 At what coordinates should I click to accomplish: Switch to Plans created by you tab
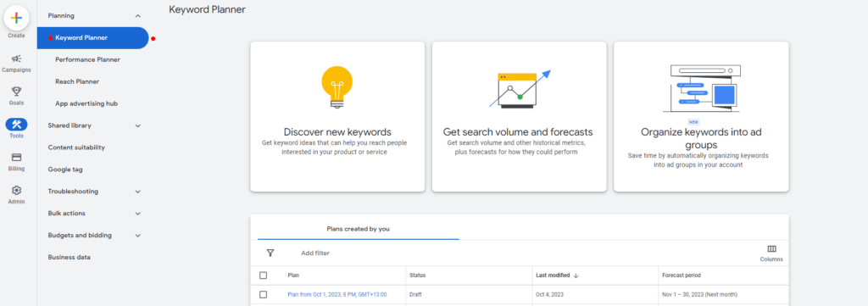[359, 229]
